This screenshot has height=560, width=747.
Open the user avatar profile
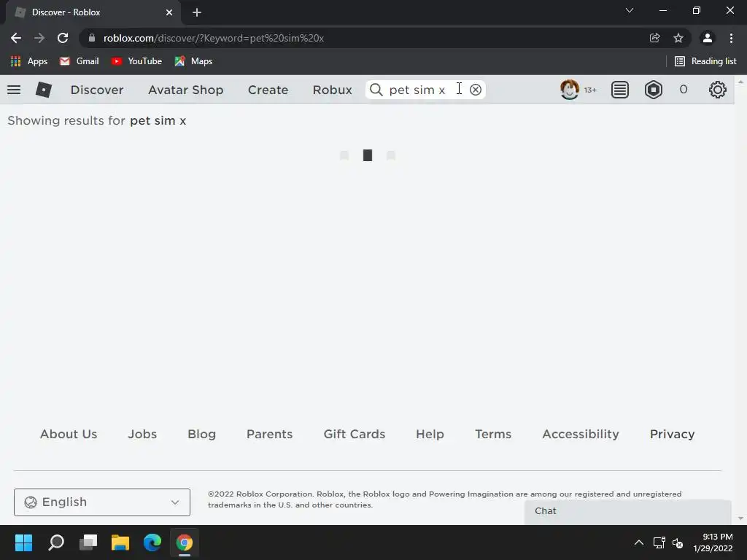[569, 90]
